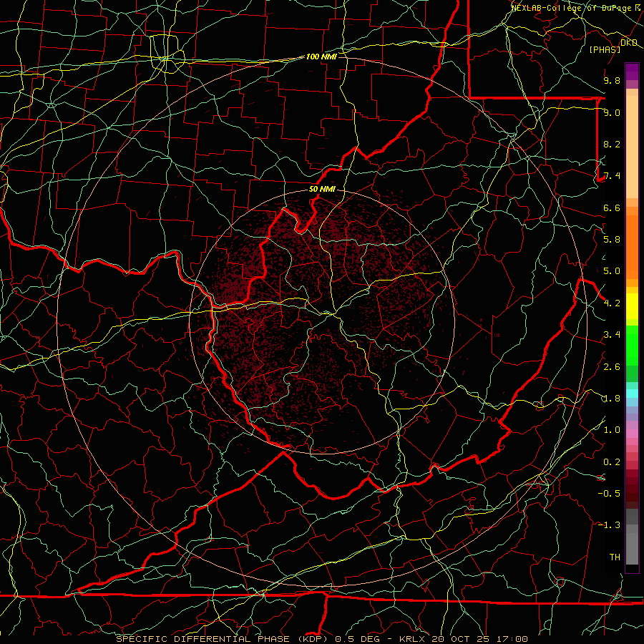Click the 4.2 legend value

point(612,303)
